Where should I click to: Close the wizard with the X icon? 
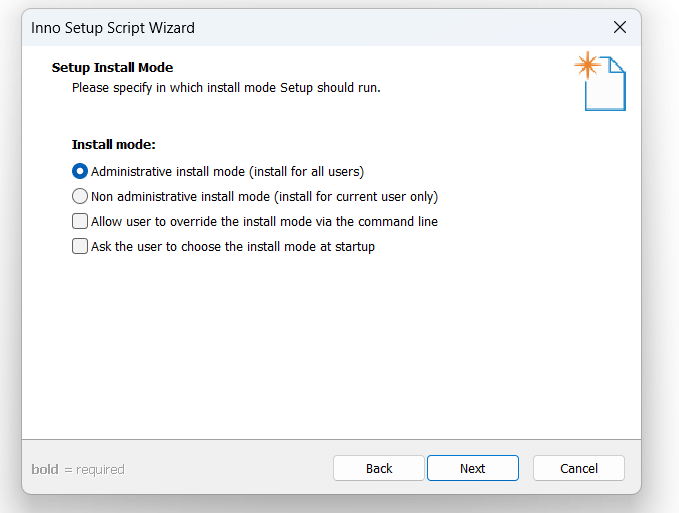click(620, 27)
